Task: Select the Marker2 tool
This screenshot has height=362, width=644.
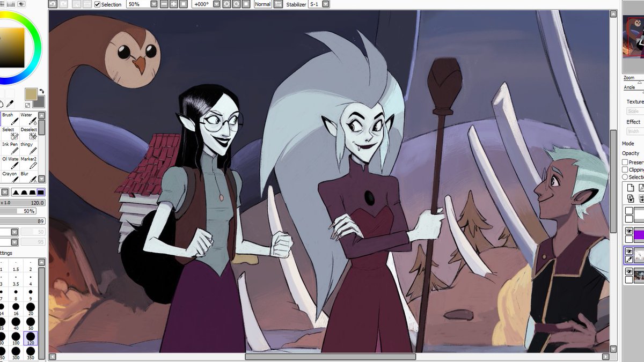Action: click(x=28, y=162)
